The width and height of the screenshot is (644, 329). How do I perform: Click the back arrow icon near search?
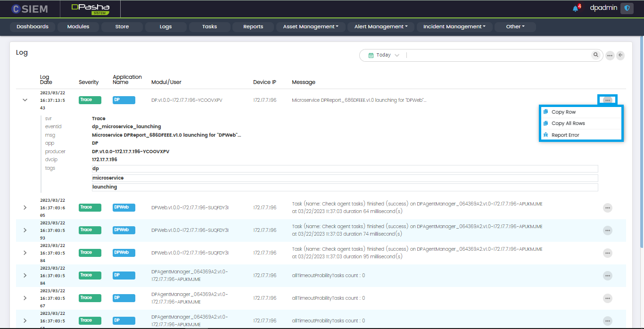[620, 56]
